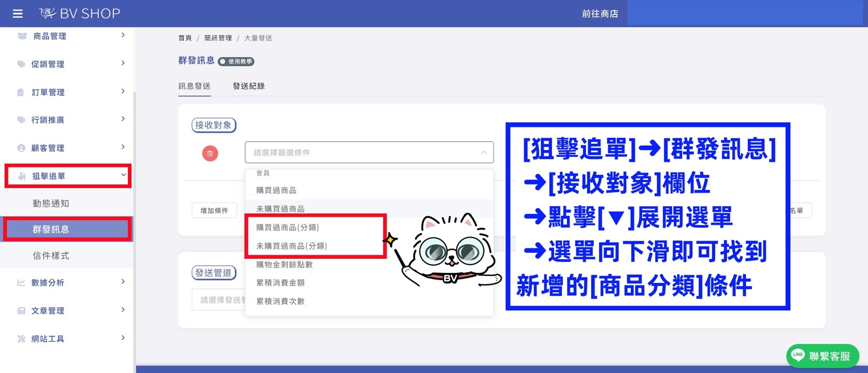Click the 網站工具 wrench icon

click(21, 339)
